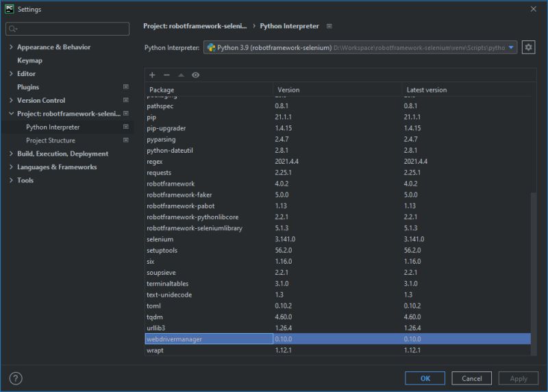Screen dimensions: 548x392
Task: Click the install package plus icon
Action: [152, 75]
